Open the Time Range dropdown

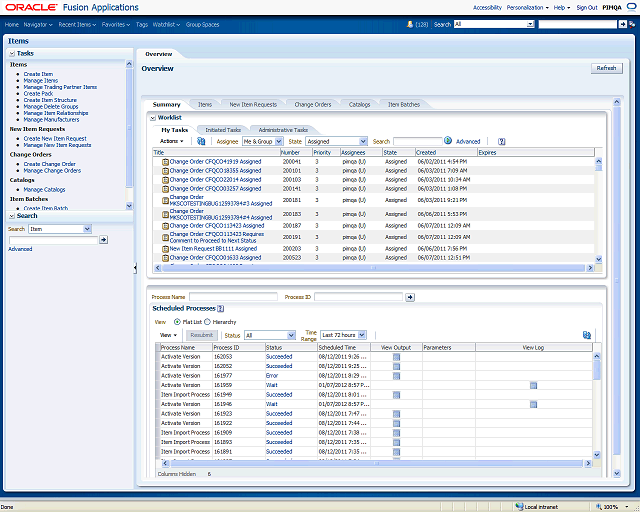(x=350, y=335)
